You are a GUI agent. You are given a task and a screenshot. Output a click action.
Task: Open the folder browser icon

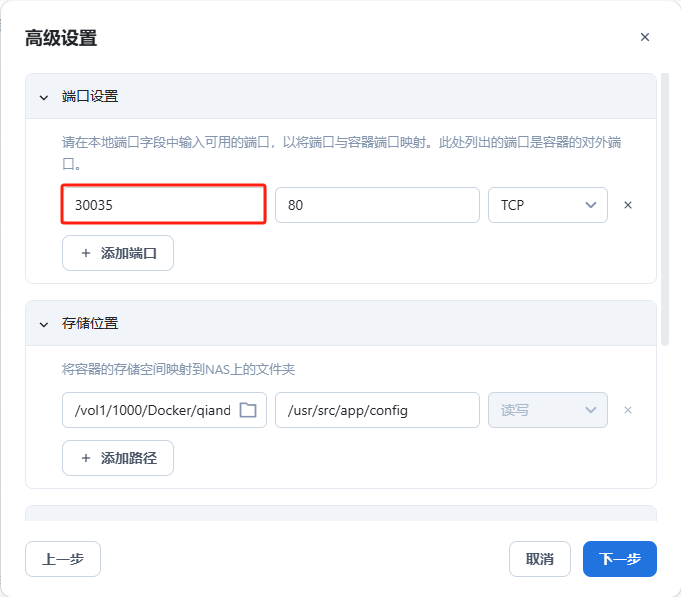point(248,410)
